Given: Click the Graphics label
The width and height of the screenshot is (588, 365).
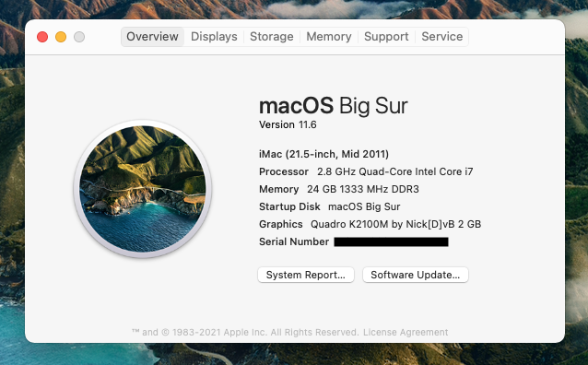Looking at the screenshot, I should coord(280,224).
